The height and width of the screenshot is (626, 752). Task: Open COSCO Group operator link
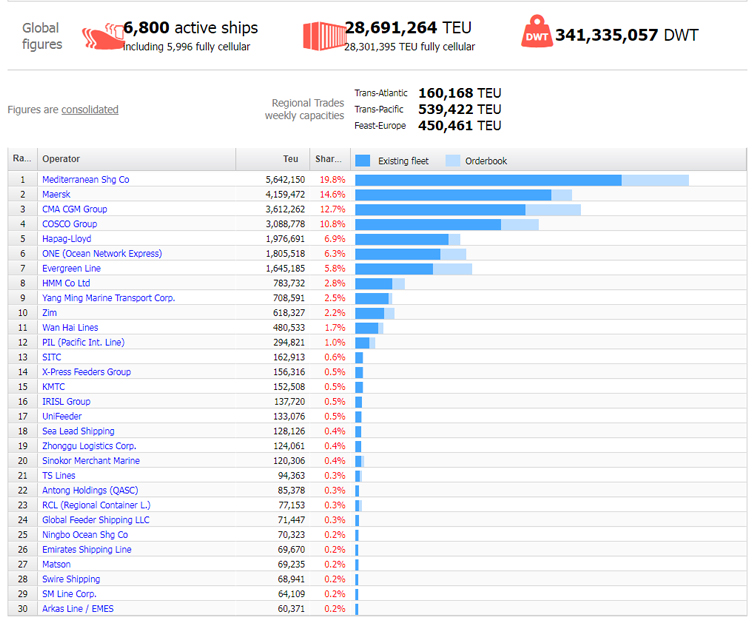tap(70, 224)
